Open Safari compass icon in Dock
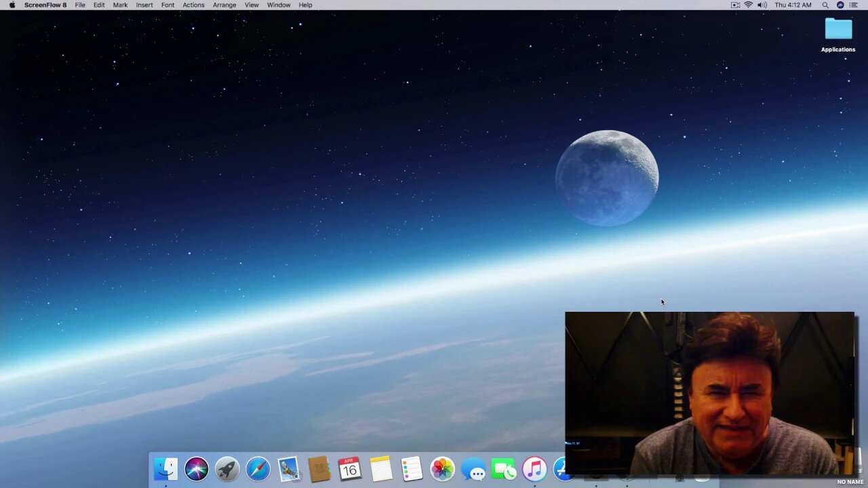The width and height of the screenshot is (868, 488). [258, 469]
